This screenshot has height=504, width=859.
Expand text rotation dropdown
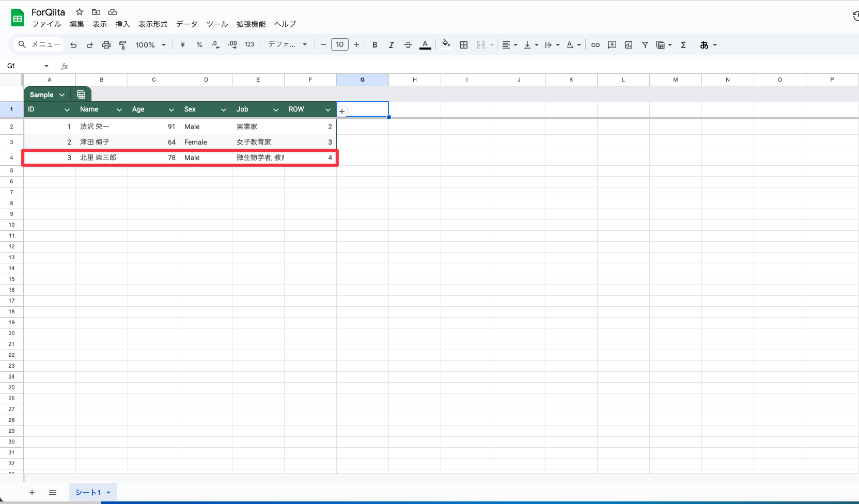coord(573,45)
